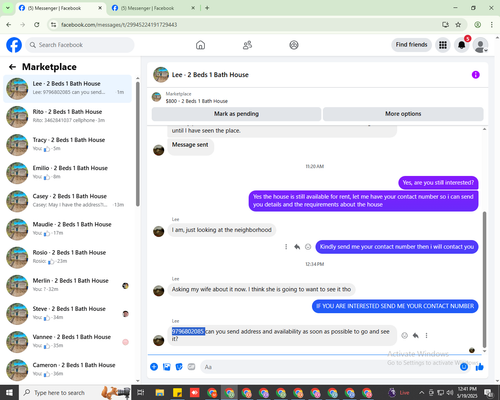
Task: Click the message text input field
Action: point(330,367)
